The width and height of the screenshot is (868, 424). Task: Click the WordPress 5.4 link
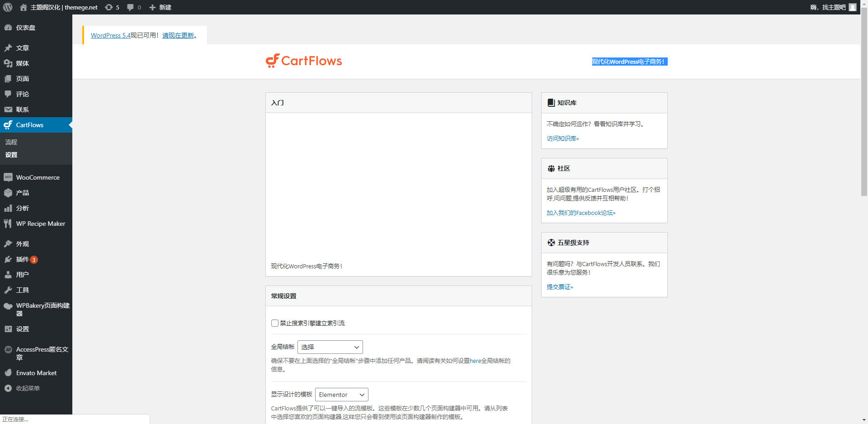(x=110, y=35)
